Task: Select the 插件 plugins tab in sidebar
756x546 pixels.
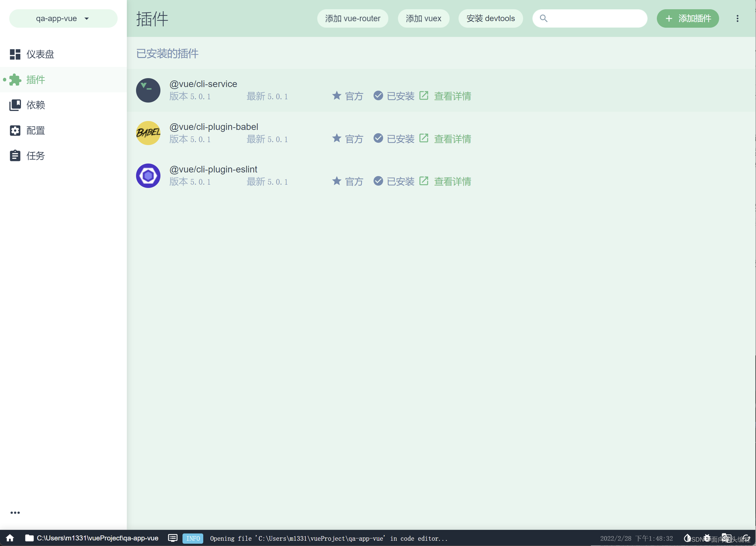Action: pyautogui.click(x=35, y=80)
